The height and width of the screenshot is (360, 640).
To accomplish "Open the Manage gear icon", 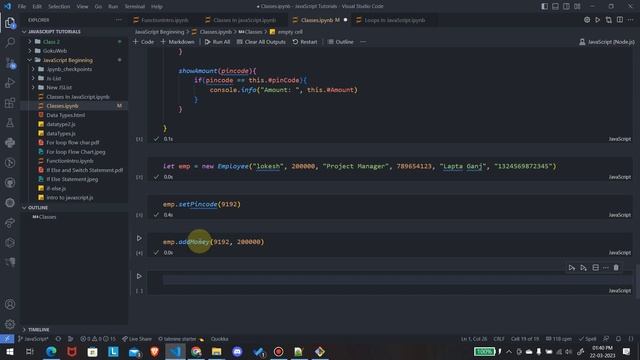I will click(10, 324).
